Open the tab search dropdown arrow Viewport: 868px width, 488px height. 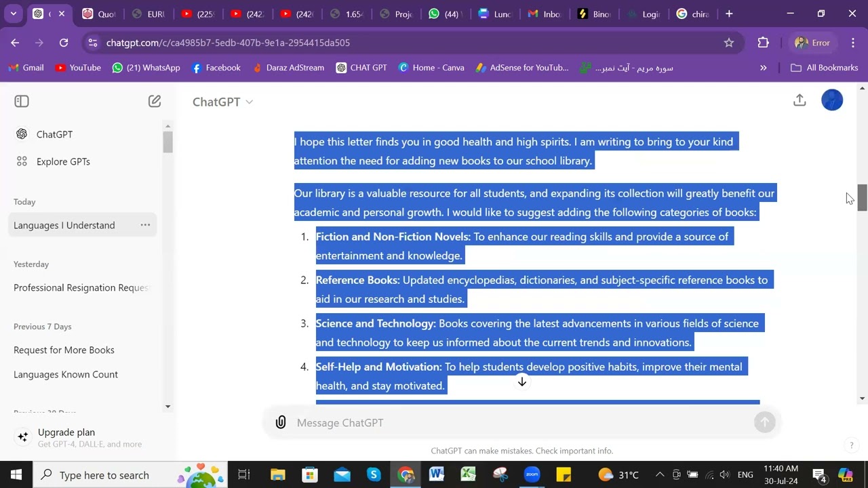pyautogui.click(x=13, y=14)
